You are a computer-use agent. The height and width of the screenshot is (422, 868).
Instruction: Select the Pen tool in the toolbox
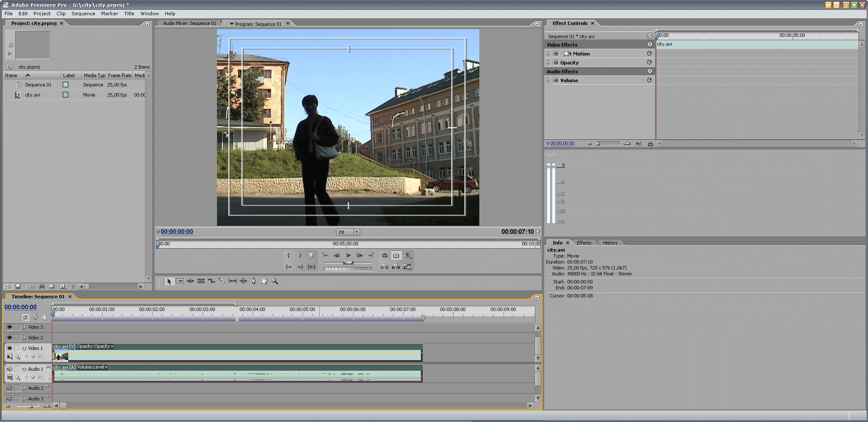(253, 281)
